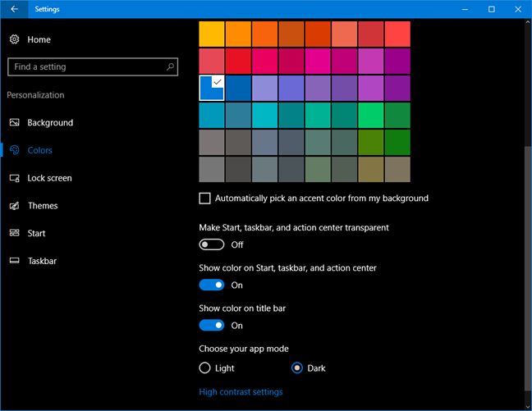Click the back arrow in the title bar
This screenshot has width=532, height=411.
pyautogui.click(x=14, y=9)
